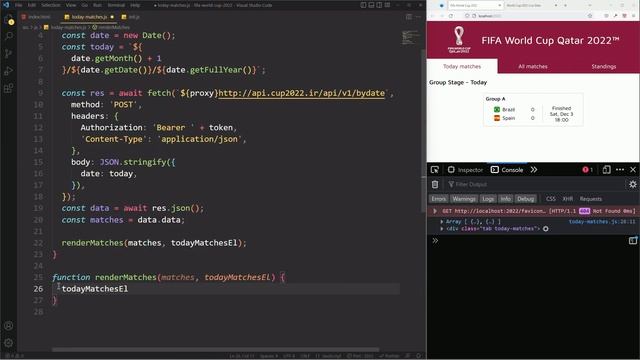Reload the page in the browser

point(451,16)
